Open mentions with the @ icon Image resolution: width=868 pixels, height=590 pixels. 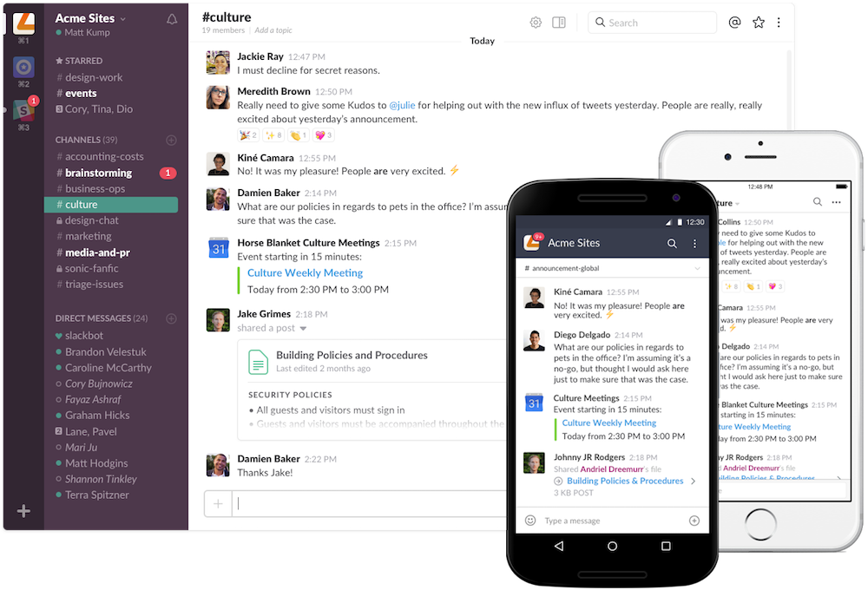click(x=734, y=23)
